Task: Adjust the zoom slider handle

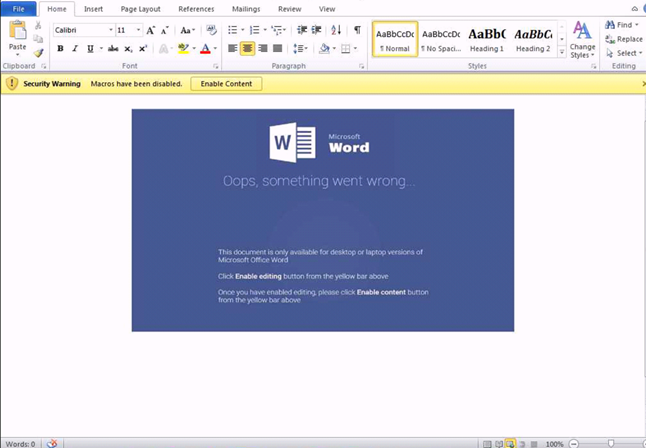Action: (611, 443)
